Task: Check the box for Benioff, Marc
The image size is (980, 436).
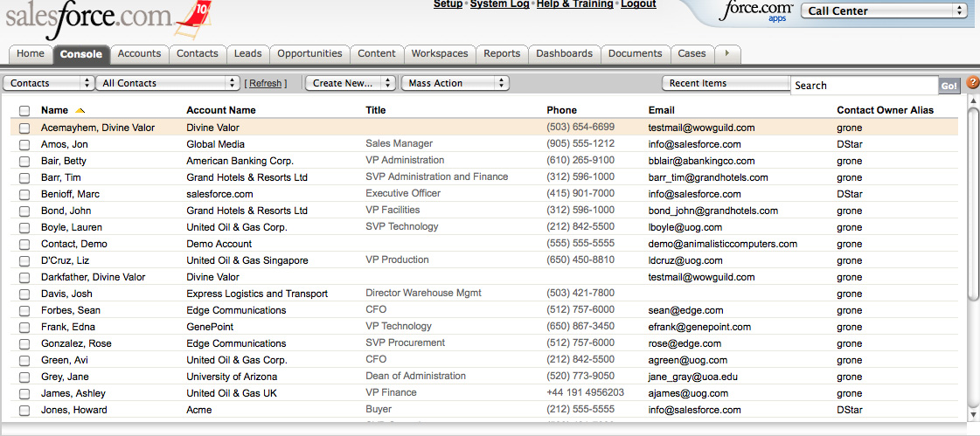Action: 24,194
